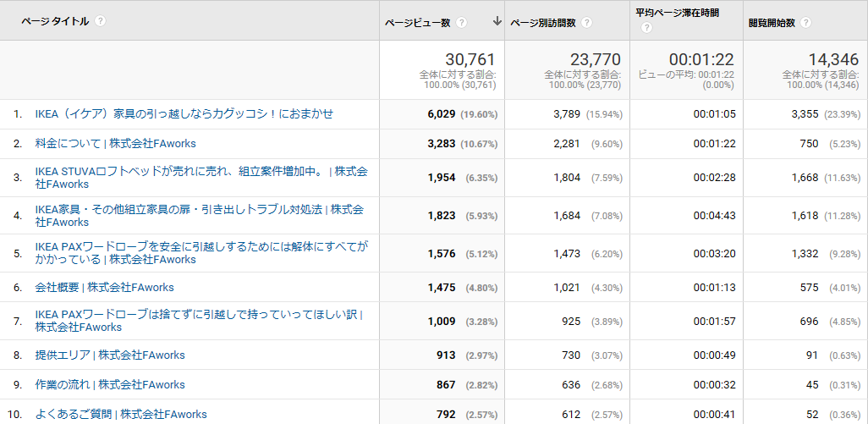Click help icon under 平均ページ滞在時間 header
This screenshot has width=868, height=424.
(646, 28)
